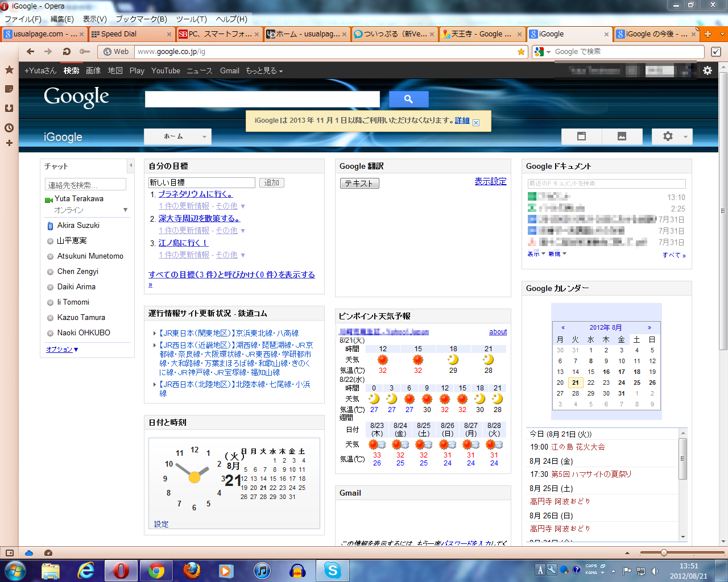Click the テキスト button in Google 翻訳
Screen dimensions: 728x582
coord(359,183)
